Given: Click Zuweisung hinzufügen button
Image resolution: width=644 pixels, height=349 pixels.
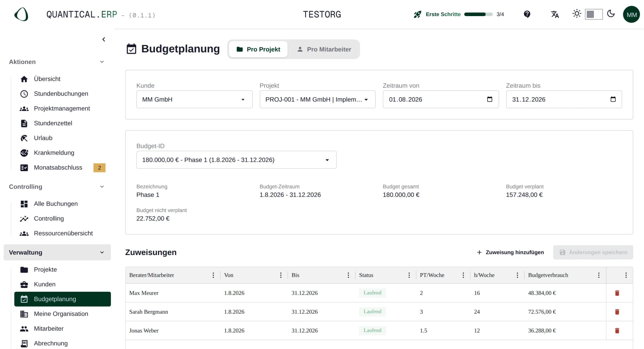Looking at the screenshot, I should click(x=510, y=252).
